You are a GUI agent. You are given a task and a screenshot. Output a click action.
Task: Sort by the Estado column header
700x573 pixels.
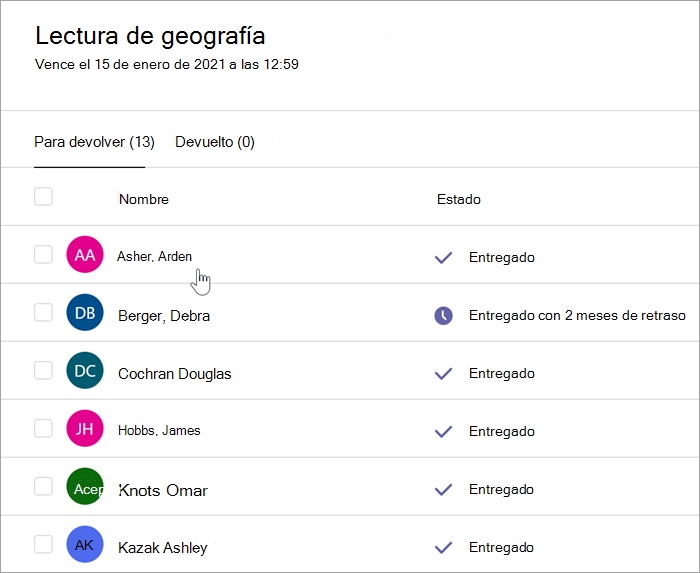pyautogui.click(x=458, y=199)
